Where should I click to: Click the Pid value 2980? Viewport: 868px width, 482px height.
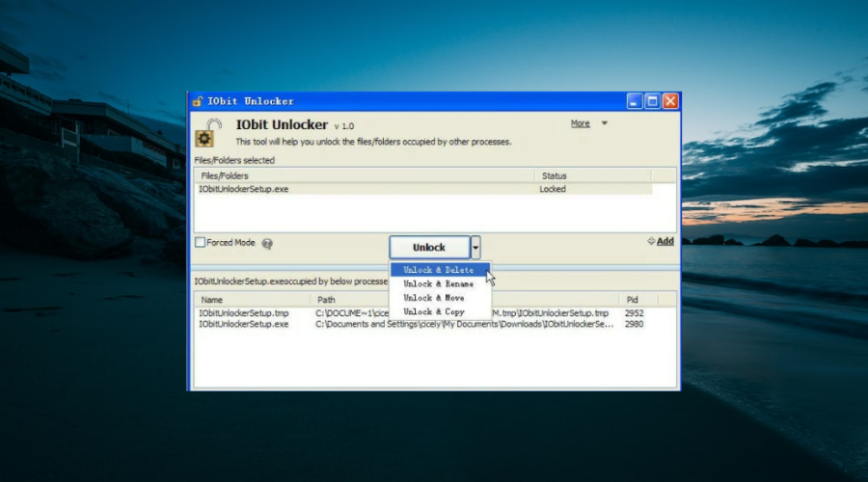coord(634,324)
